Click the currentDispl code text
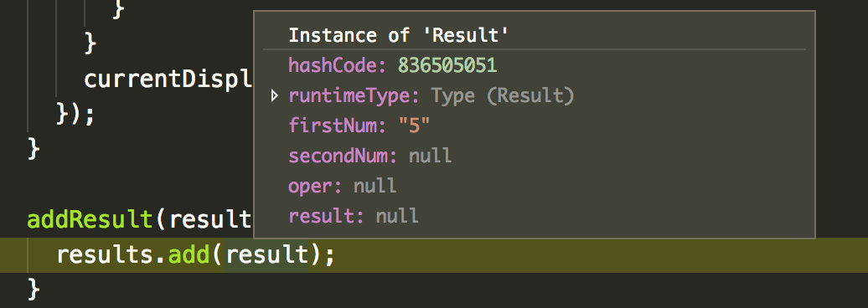 pyautogui.click(x=168, y=80)
